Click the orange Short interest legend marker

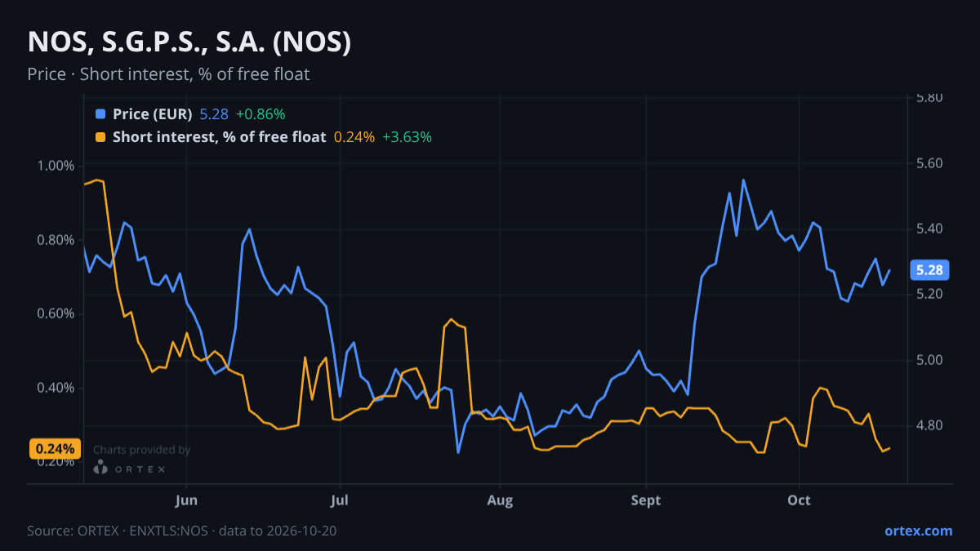(100, 137)
